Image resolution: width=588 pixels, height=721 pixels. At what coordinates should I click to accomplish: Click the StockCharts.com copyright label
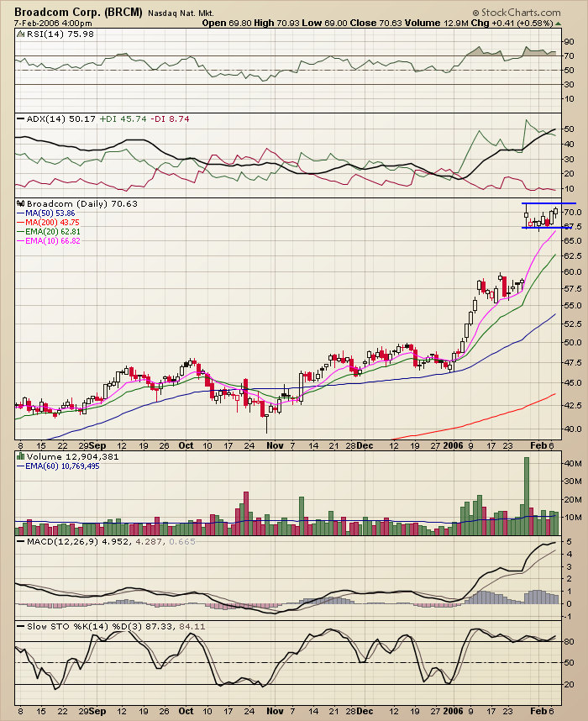(517, 13)
